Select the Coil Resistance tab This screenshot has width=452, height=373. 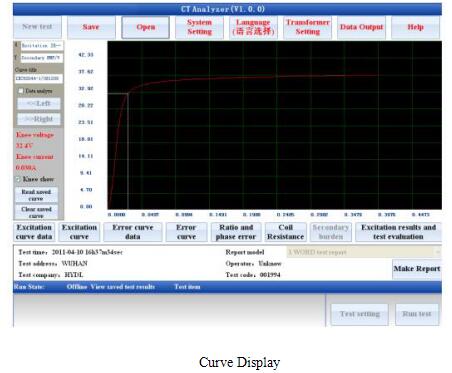pos(286,232)
